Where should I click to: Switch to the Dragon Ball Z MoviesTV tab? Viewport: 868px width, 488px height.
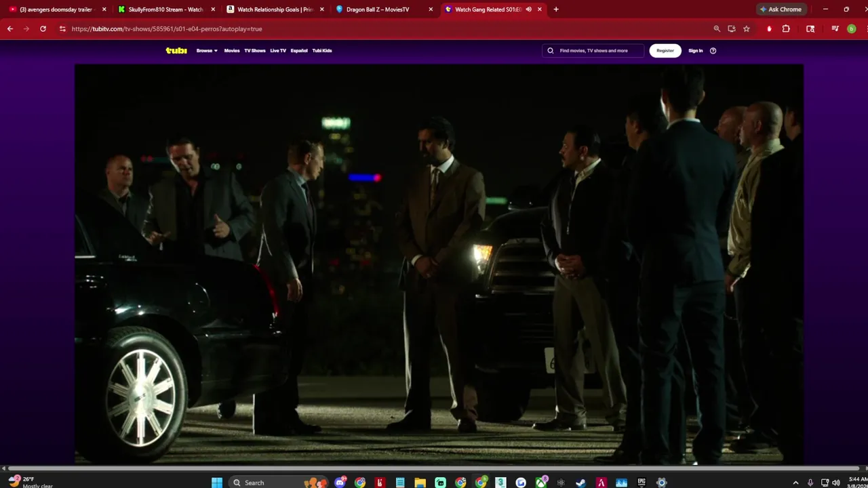click(384, 9)
